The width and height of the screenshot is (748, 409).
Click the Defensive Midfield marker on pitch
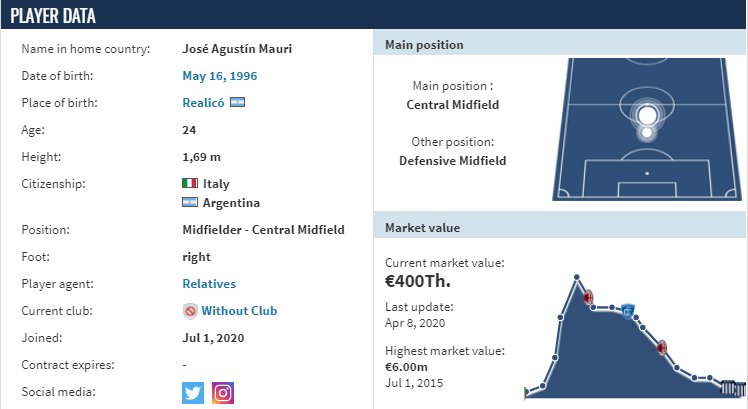(x=646, y=133)
